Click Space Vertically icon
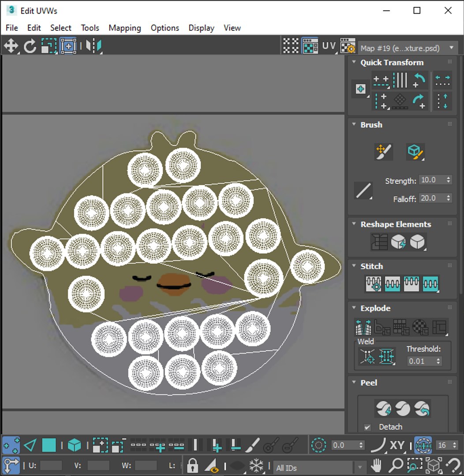The image size is (464, 476). pos(442,101)
